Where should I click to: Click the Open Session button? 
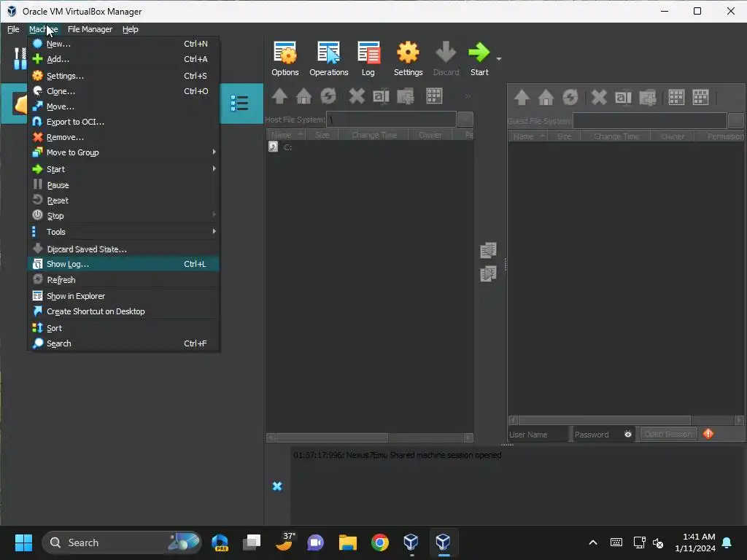pos(668,434)
